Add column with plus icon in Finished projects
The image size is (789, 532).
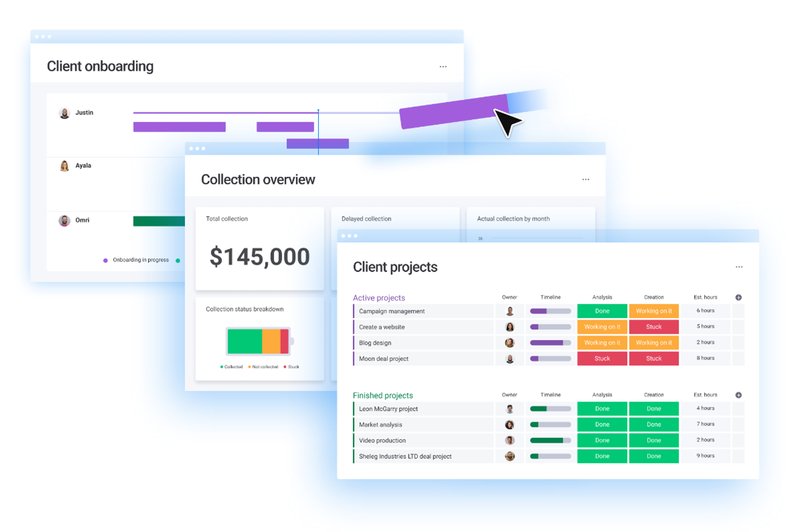click(738, 395)
